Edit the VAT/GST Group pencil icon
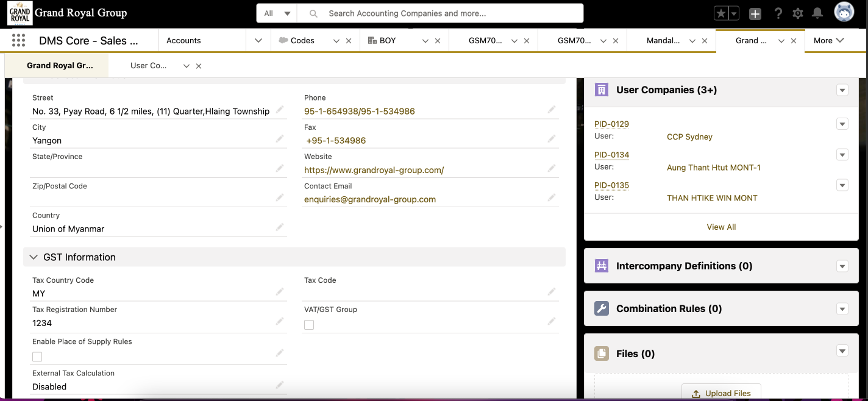This screenshot has width=868, height=401. click(x=552, y=321)
